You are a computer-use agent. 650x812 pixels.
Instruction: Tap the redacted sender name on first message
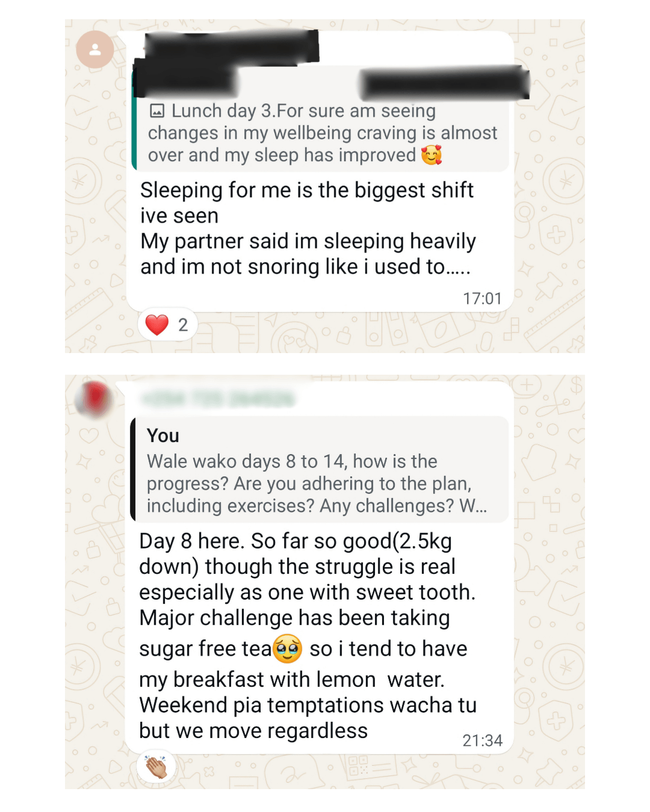click(232, 47)
